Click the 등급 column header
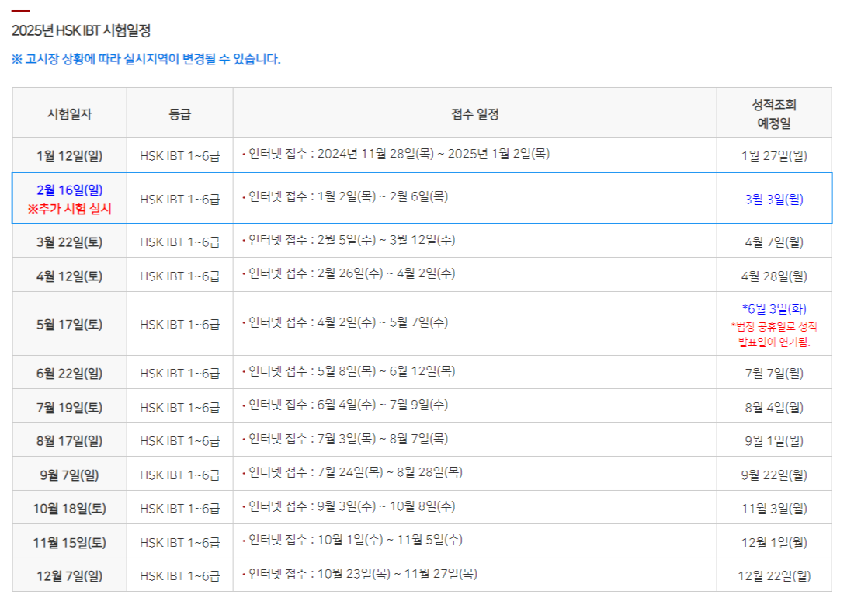 [x=180, y=114]
